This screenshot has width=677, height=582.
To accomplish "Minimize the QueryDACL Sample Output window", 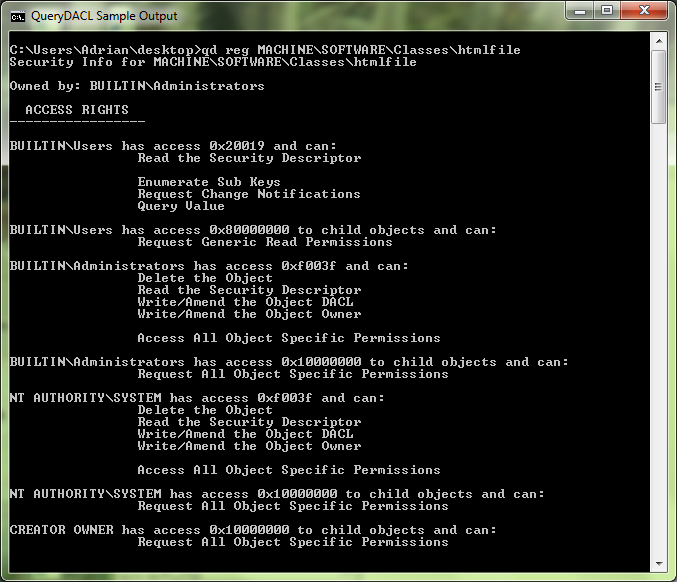I will pos(580,12).
